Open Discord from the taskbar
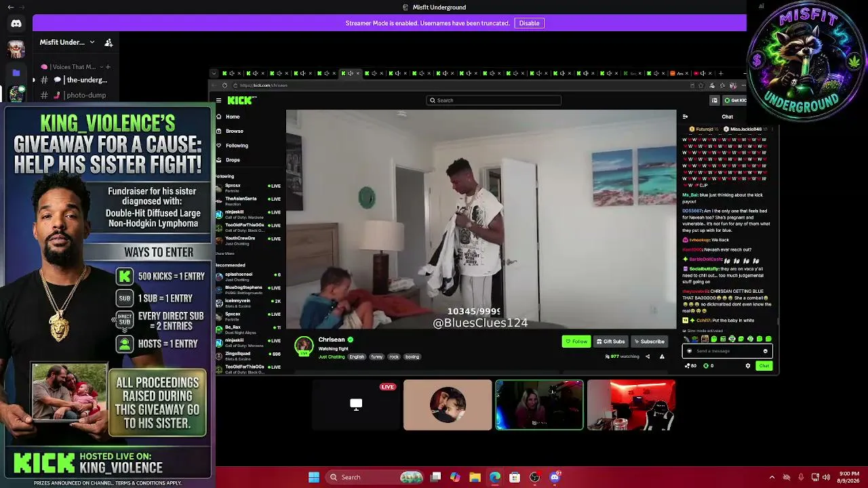This screenshot has height=488, width=868. click(x=555, y=477)
